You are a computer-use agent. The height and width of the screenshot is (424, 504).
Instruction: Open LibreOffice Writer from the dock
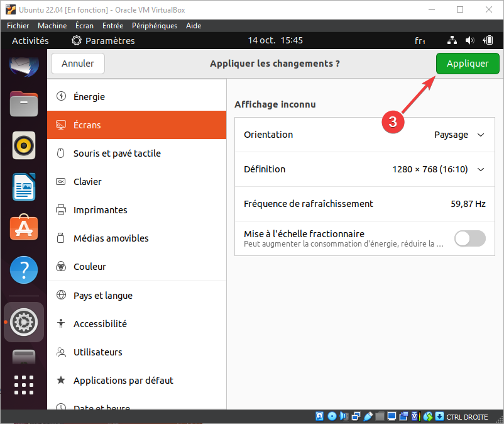(24, 187)
